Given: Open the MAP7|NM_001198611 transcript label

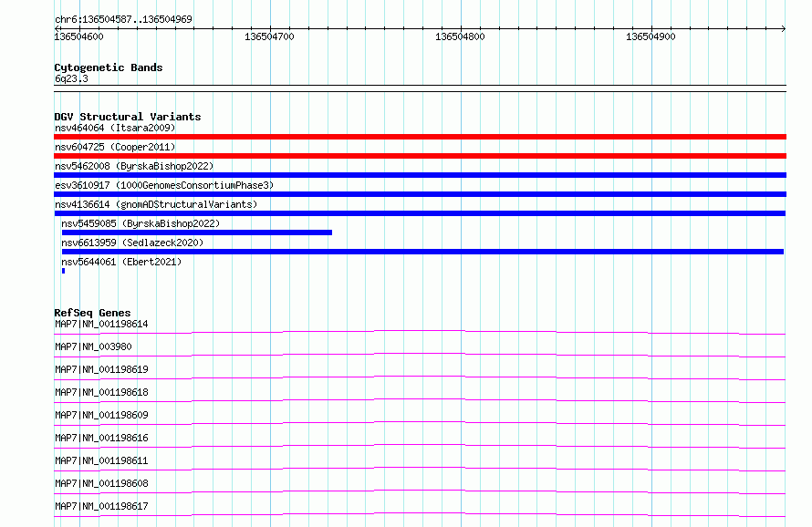Looking at the screenshot, I should click(x=101, y=460).
